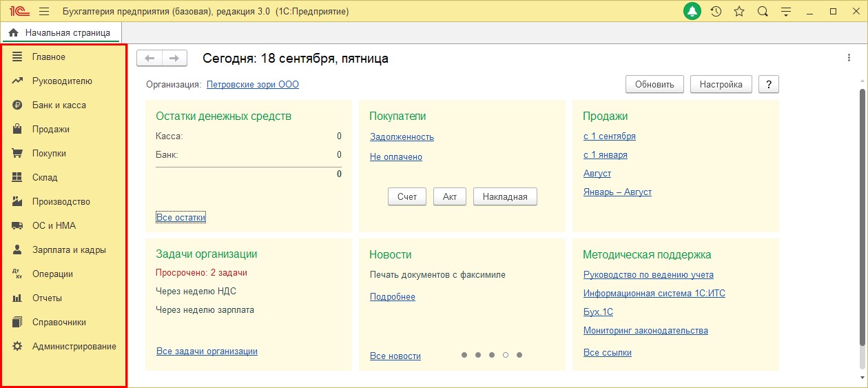This screenshot has width=868, height=388.
Task: Open favorites star icon
Action: (x=739, y=12)
